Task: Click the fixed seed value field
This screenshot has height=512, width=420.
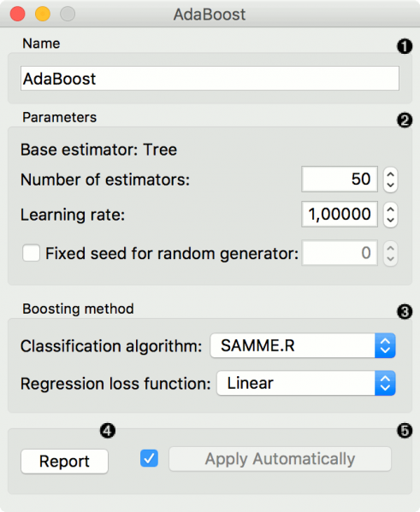Action: coord(340,253)
